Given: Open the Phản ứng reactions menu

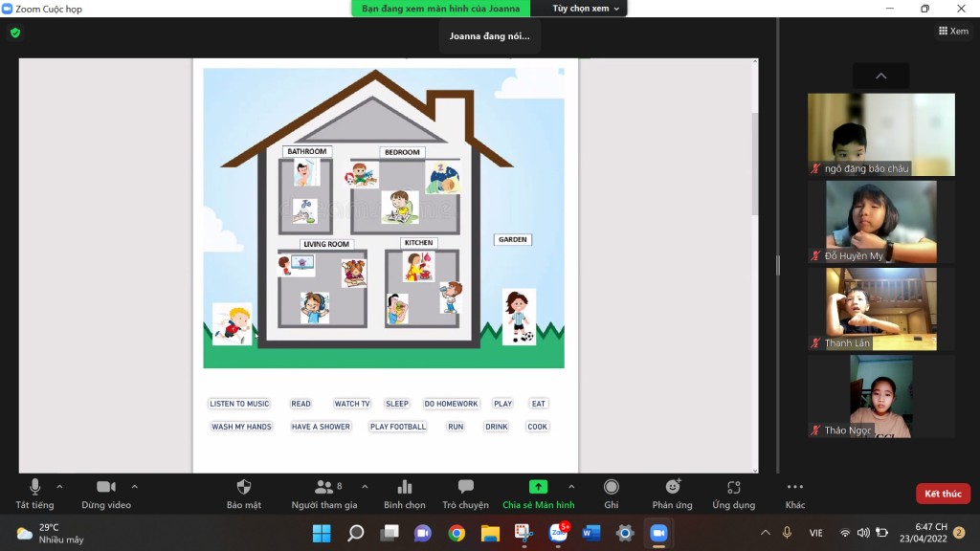Looking at the screenshot, I should pos(672,487).
